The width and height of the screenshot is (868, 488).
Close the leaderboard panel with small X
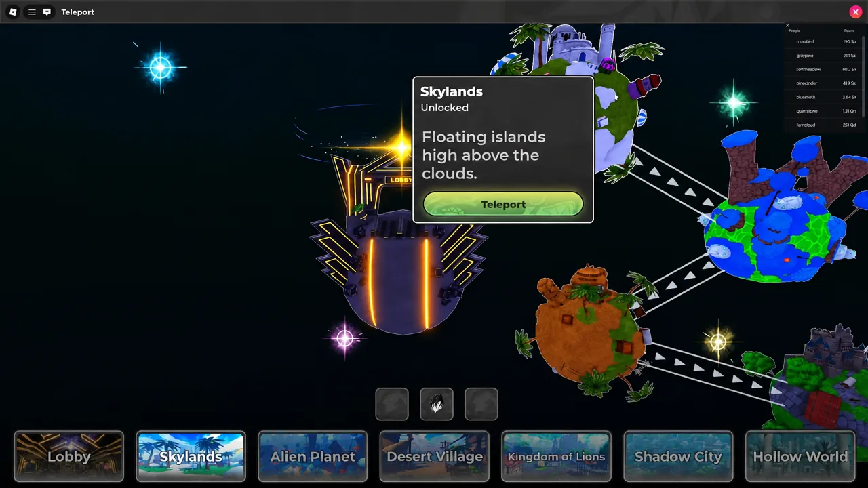[787, 25]
